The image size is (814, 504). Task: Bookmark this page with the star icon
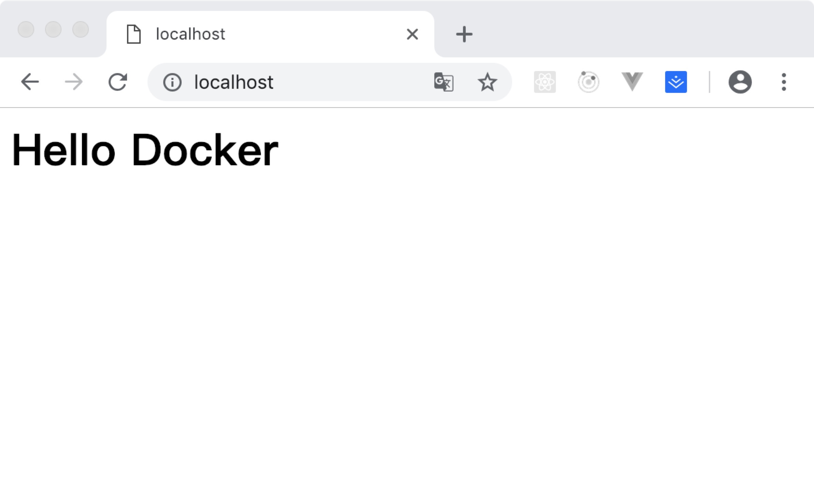coord(487,82)
